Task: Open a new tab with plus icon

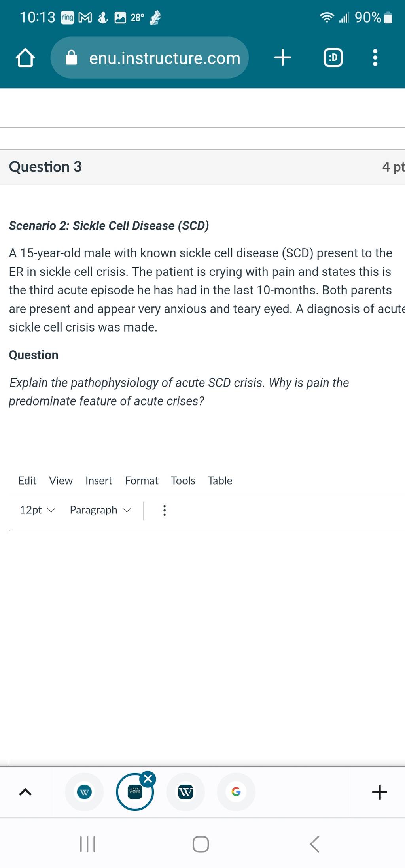Action: (283, 58)
